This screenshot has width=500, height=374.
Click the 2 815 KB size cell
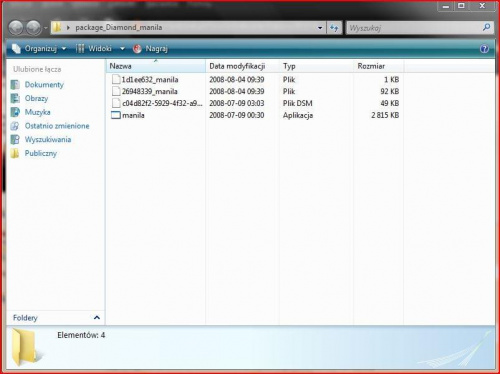click(x=385, y=115)
